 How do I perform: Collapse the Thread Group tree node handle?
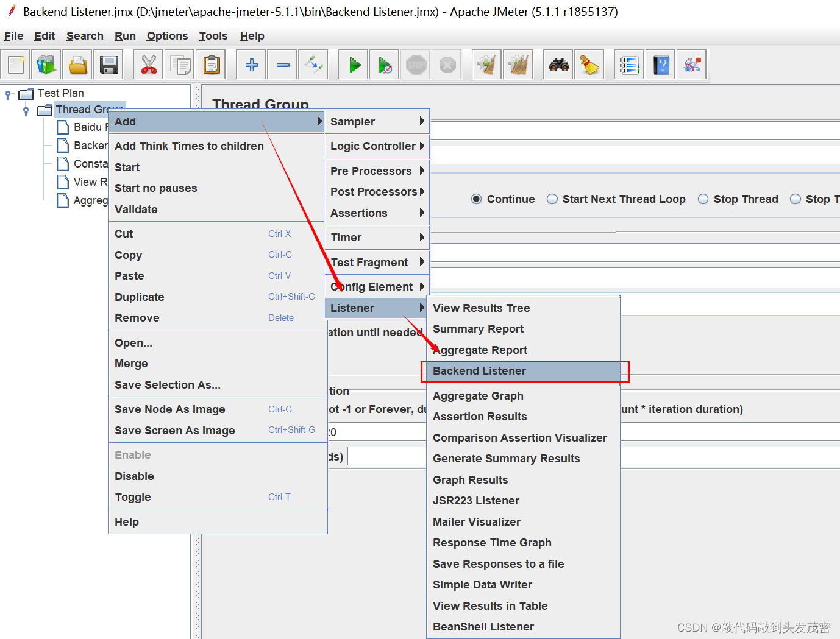pyautogui.click(x=26, y=111)
